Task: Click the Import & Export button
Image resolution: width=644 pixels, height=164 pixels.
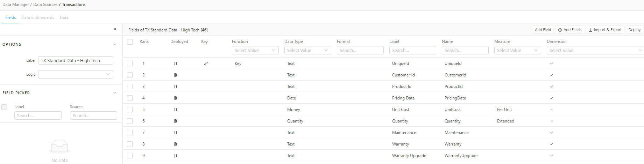Action: tap(605, 30)
